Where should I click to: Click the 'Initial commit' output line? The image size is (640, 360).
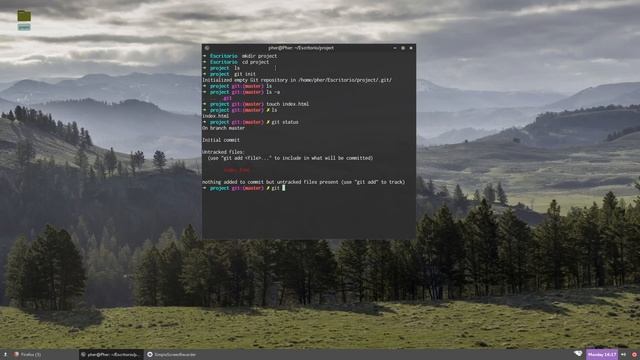pos(221,140)
